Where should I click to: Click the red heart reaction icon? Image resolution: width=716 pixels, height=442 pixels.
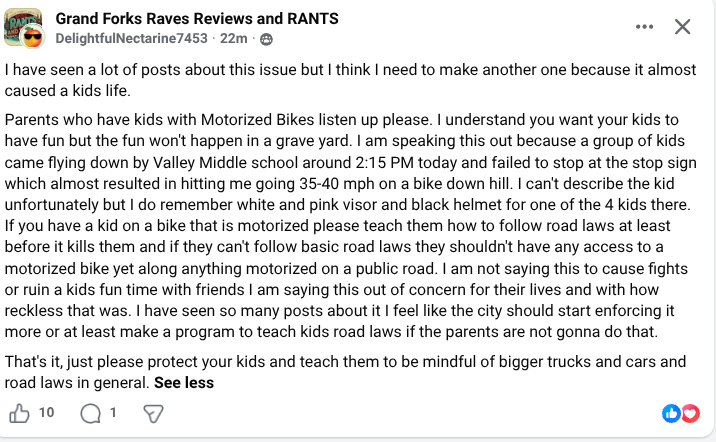(x=690, y=414)
